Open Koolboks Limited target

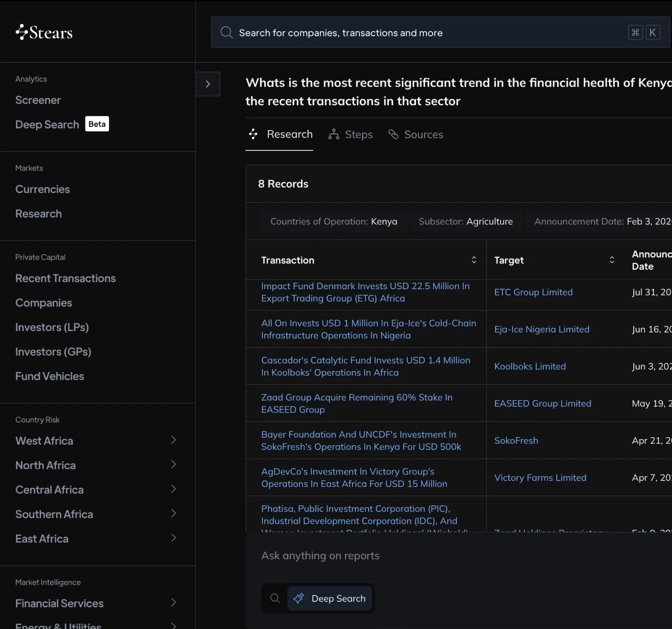click(x=530, y=366)
